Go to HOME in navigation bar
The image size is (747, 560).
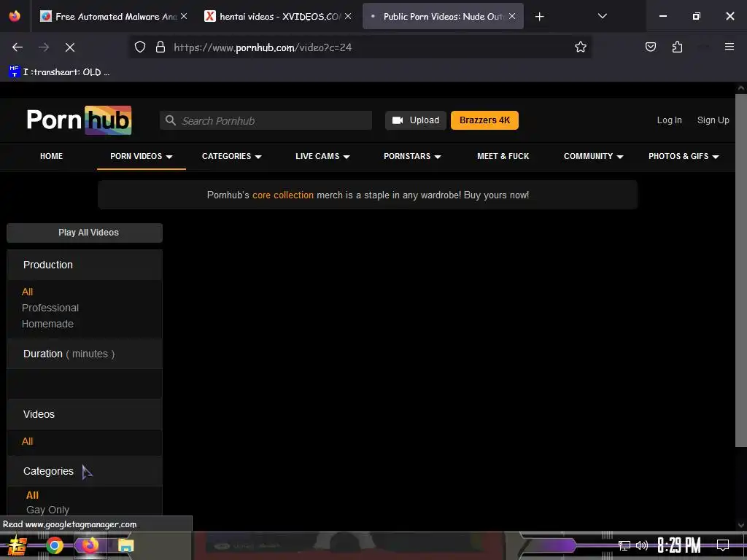[52, 156]
